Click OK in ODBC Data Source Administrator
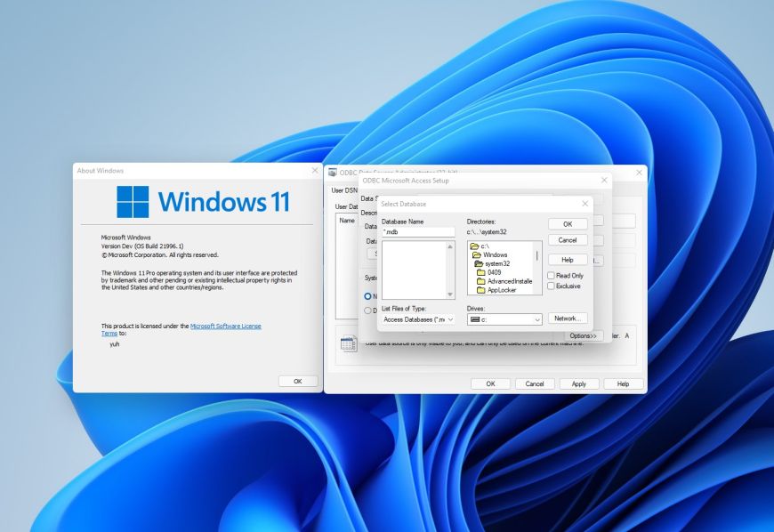This screenshot has height=532, width=774. pyautogui.click(x=490, y=383)
